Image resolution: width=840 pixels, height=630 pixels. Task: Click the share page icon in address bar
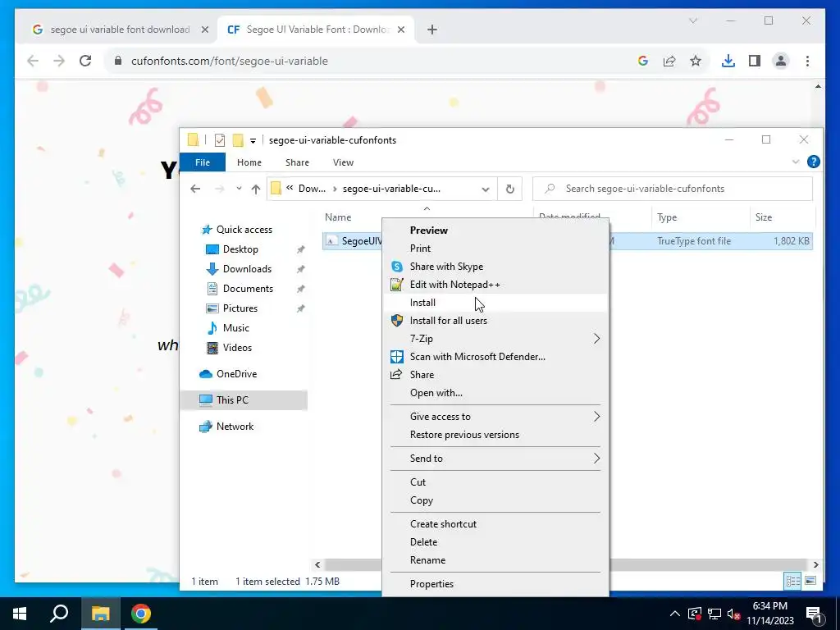669,61
